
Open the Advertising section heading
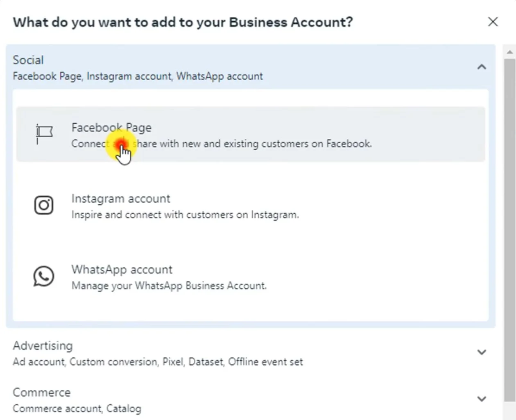(43, 346)
